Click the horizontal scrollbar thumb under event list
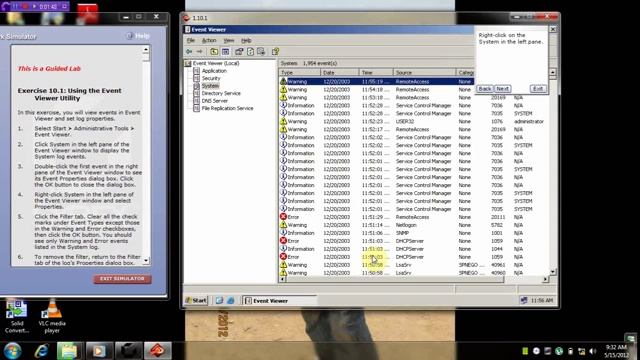Image resolution: width=640 pixels, height=360 pixels. [x=395, y=279]
